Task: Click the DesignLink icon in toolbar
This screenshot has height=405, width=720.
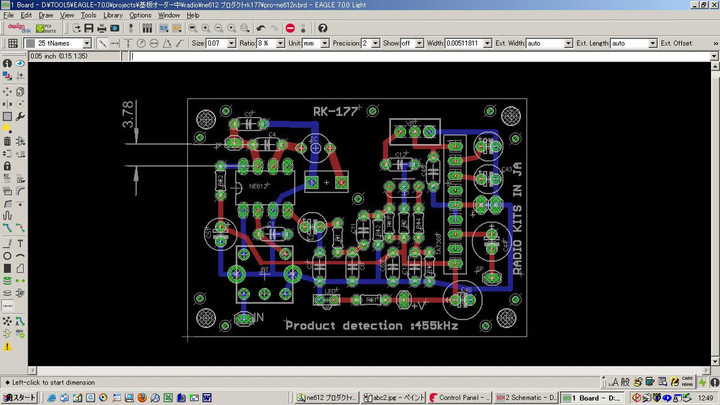Action: tap(17, 28)
